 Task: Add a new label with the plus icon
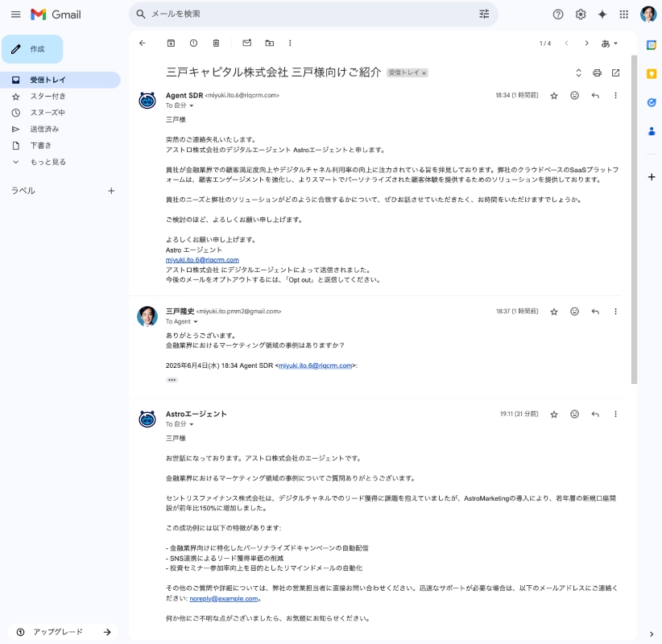tap(111, 191)
